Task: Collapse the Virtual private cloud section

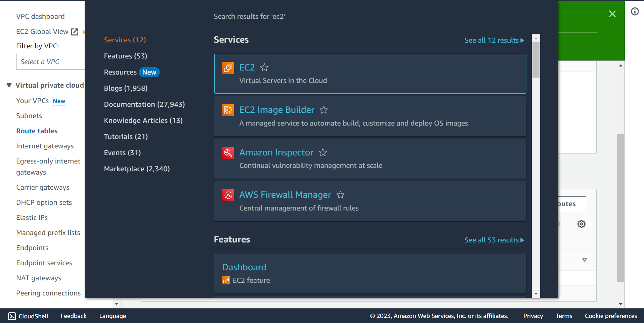Action: (9, 85)
